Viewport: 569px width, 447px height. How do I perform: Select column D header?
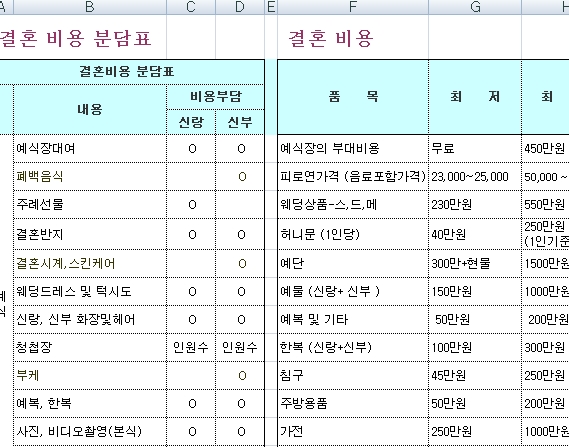pyautogui.click(x=240, y=7)
